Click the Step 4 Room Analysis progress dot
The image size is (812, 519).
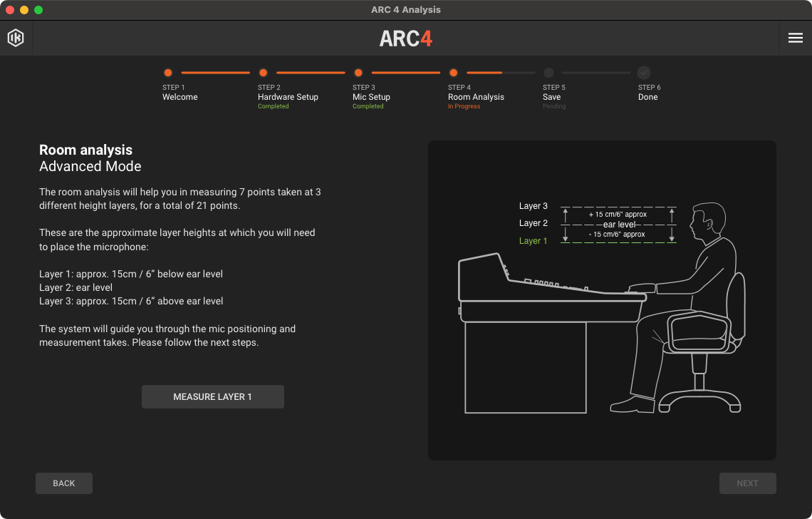click(x=454, y=73)
